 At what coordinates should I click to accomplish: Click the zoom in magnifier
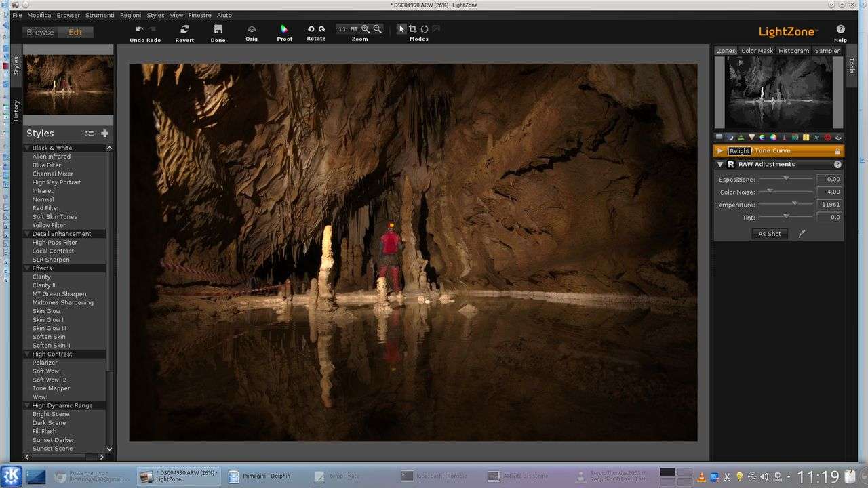point(366,29)
